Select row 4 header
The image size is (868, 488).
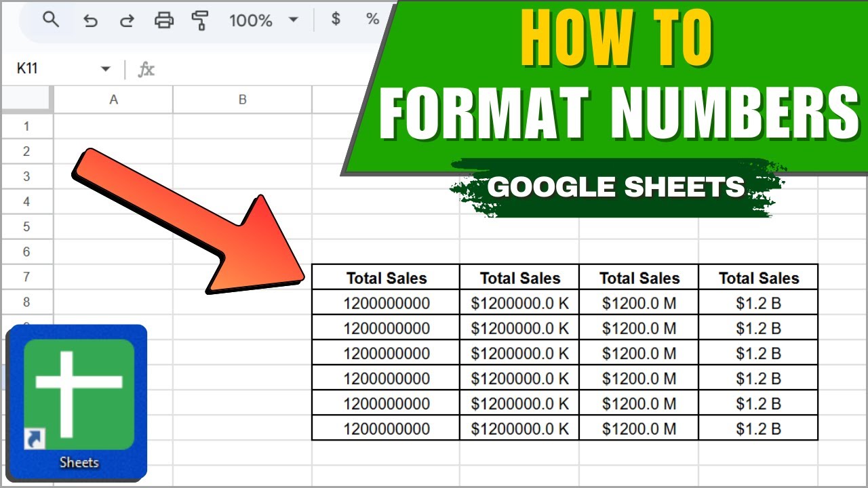pyautogui.click(x=27, y=201)
